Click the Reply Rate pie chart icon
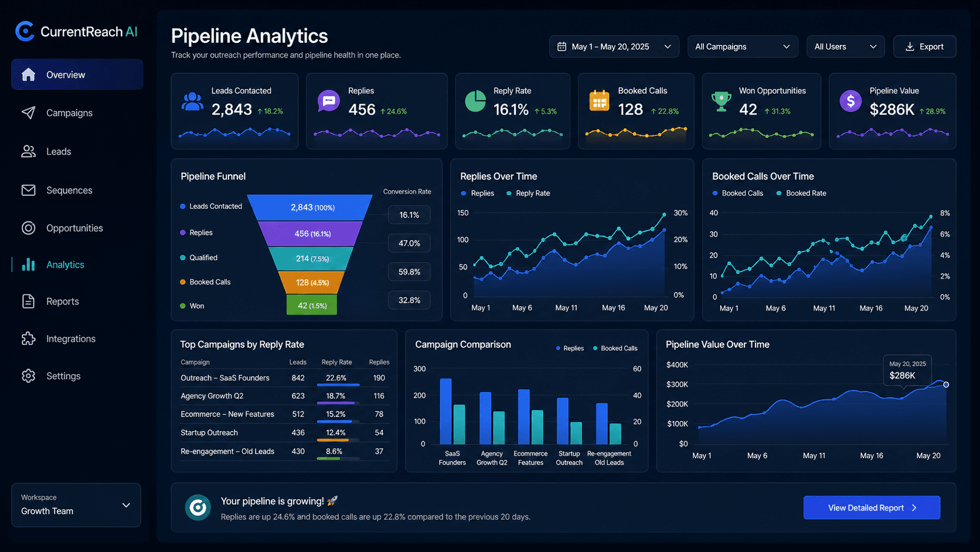Screen dimensions: 980x552 (475, 101)
